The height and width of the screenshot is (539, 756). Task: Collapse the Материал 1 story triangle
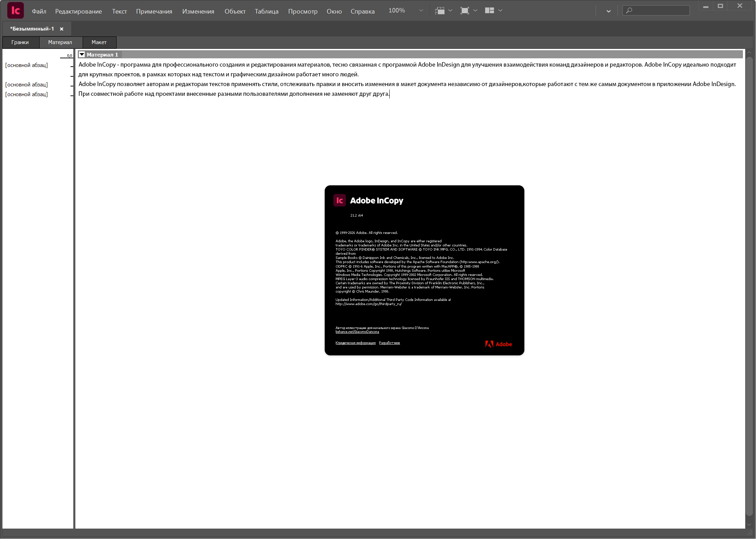(82, 55)
